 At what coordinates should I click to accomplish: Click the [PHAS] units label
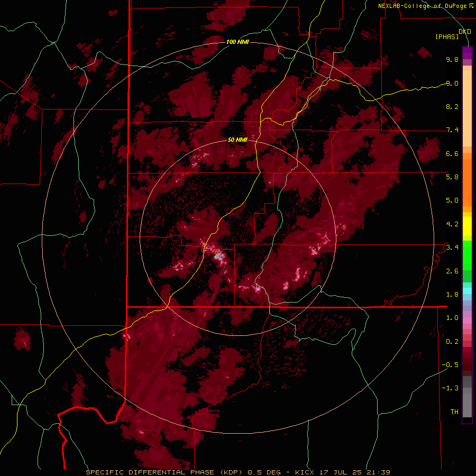[447, 36]
